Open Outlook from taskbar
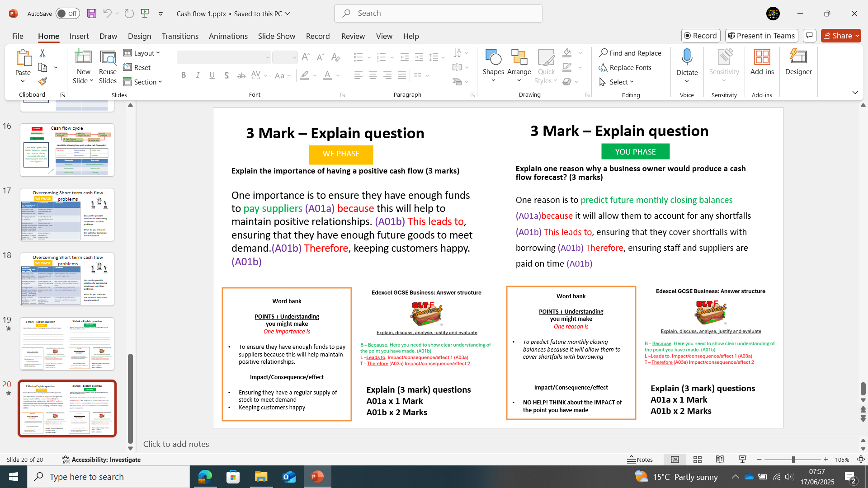Screen dimensions: 868x488 point(289,477)
